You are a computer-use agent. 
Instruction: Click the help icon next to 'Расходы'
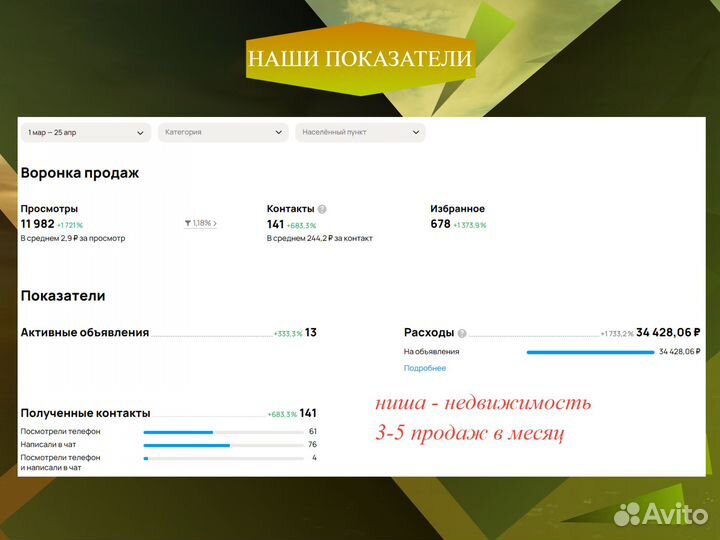(462, 333)
